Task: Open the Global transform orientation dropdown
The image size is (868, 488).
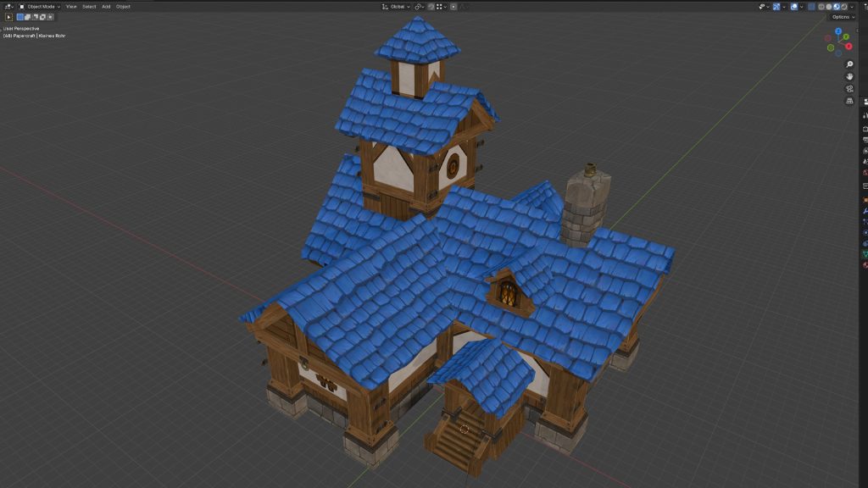Action: [x=396, y=6]
